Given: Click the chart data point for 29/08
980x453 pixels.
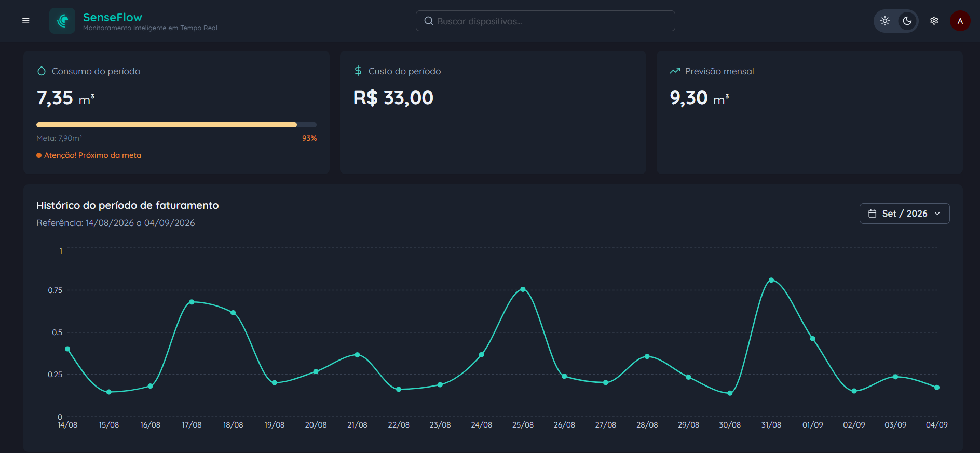Looking at the screenshot, I should coord(688,377).
